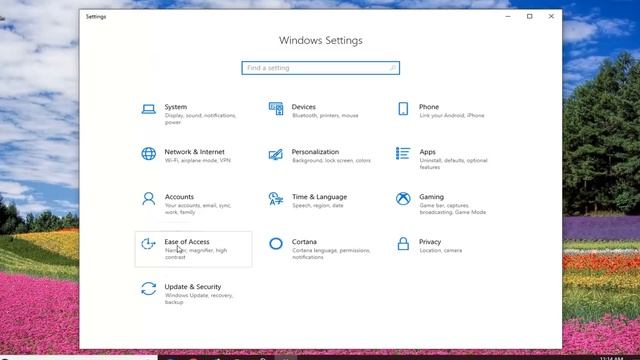Image resolution: width=640 pixels, height=360 pixels.
Task: Open the Apps list icon
Action: point(403,153)
